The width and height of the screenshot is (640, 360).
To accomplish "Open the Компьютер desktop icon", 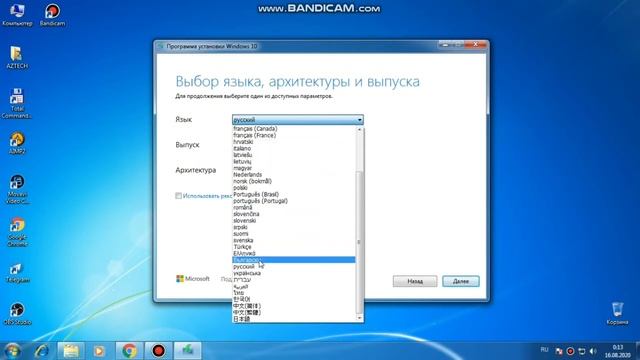I will click(x=17, y=15).
